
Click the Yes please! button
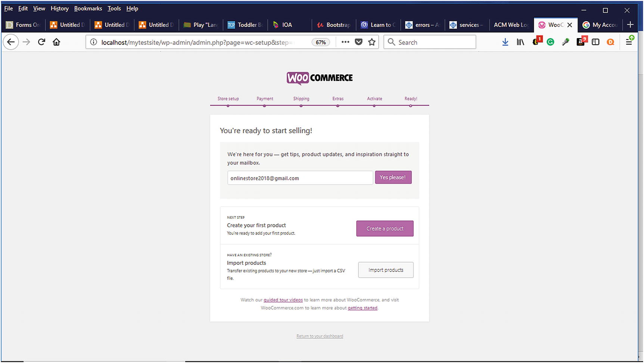pos(393,177)
